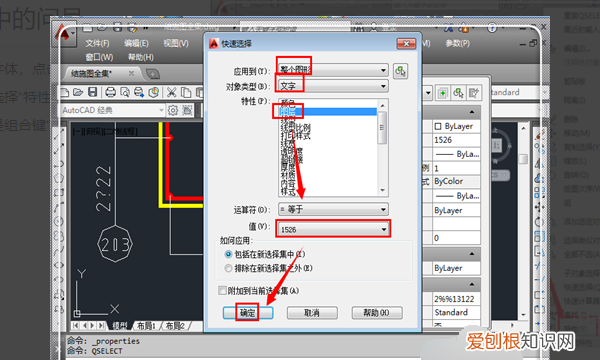
Task: Select 打印样式 in the 特性 list
Action: (x=295, y=135)
